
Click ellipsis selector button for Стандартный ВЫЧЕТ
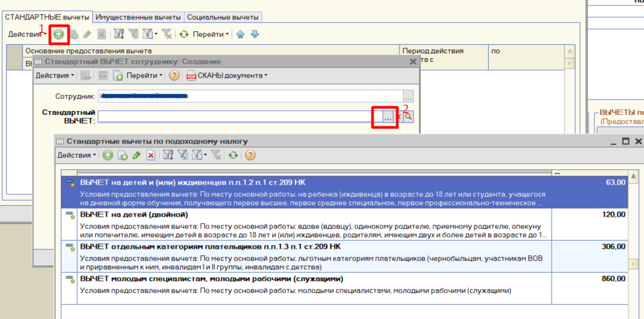388,117
